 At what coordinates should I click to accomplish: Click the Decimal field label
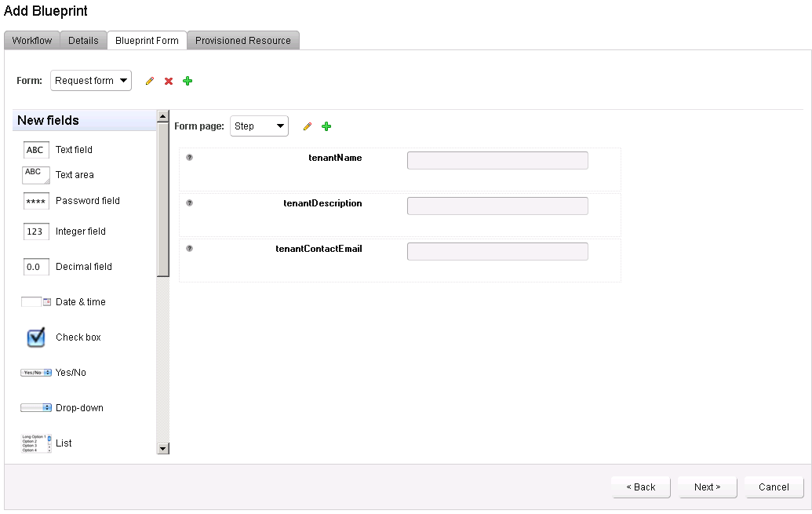84,267
